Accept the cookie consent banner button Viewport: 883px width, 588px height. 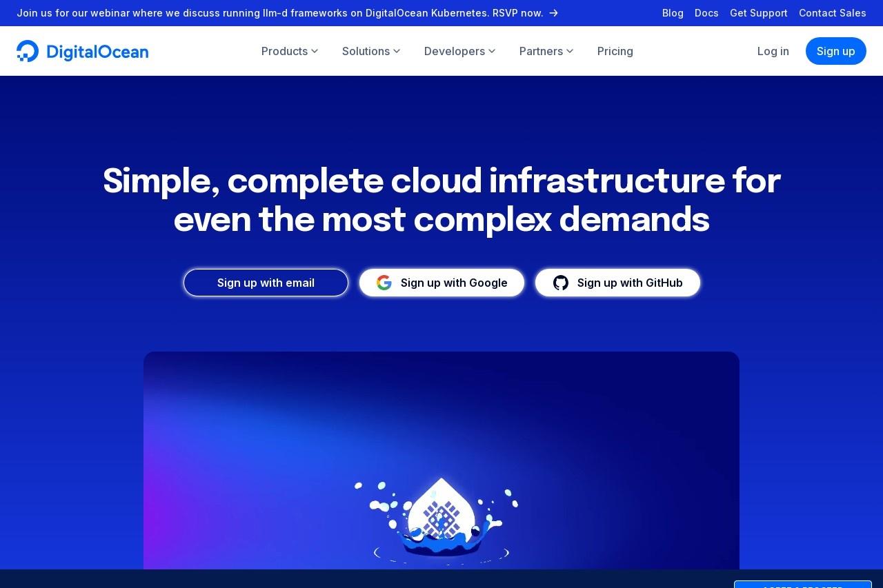click(x=803, y=585)
